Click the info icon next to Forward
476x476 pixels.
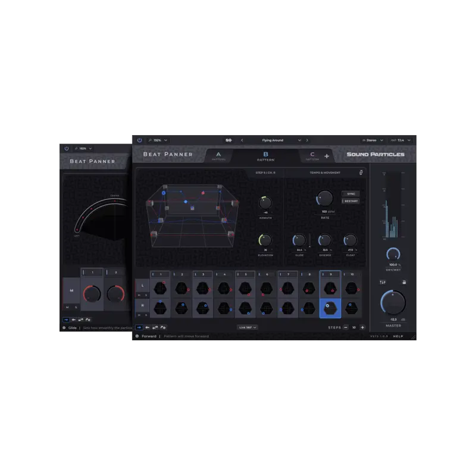pyautogui.click(x=137, y=336)
